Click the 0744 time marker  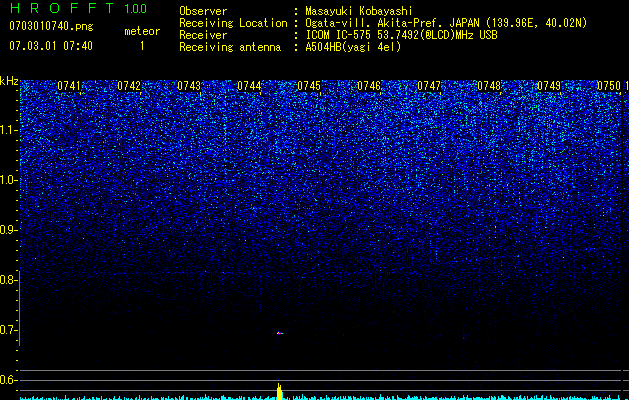point(249,86)
